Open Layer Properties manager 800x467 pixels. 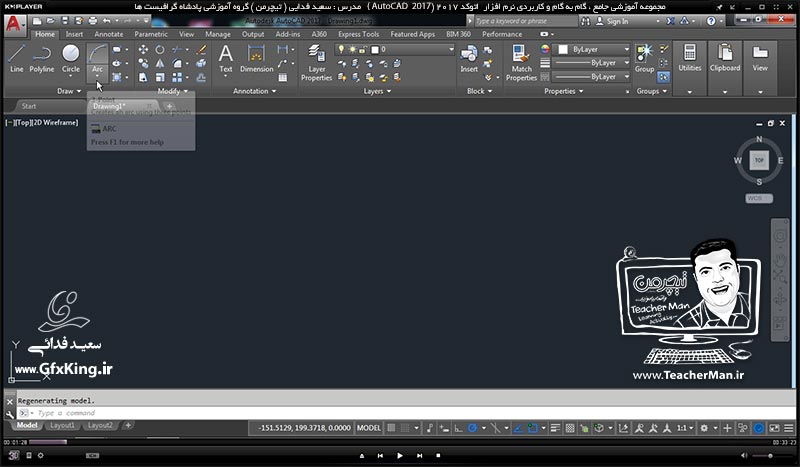pyautogui.click(x=316, y=62)
